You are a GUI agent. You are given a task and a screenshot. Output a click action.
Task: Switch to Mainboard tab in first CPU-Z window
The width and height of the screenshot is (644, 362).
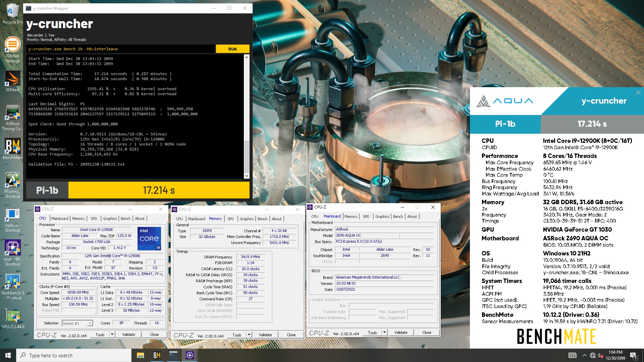coord(60,219)
